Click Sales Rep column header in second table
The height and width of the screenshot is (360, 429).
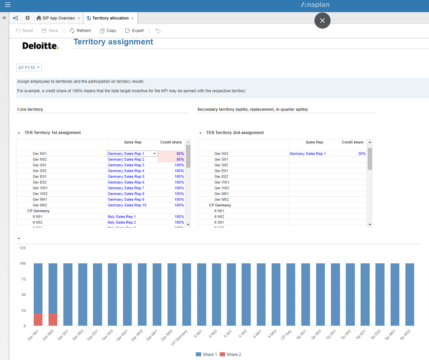[x=314, y=142]
